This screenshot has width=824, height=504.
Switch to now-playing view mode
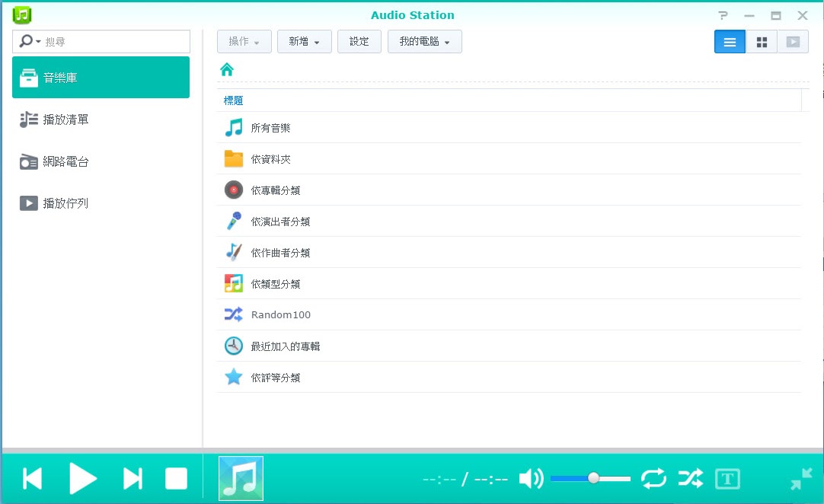793,42
